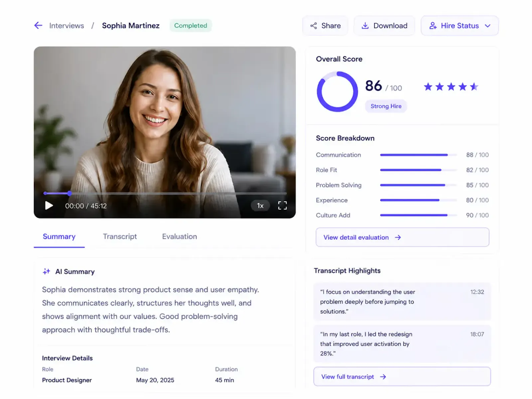This screenshot has width=532, height=399.
Task: Click the May 20, 2025 date value
Action: [155, 380]
